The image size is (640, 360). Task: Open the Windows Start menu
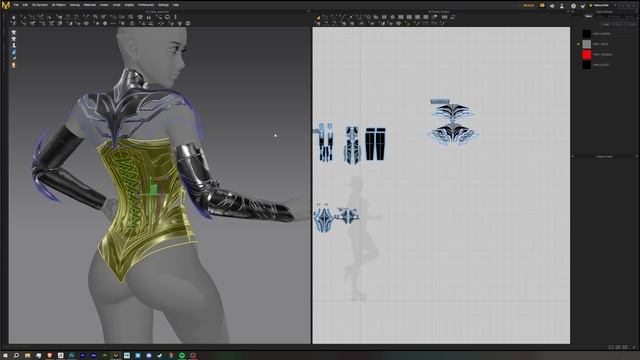(5, 356)
